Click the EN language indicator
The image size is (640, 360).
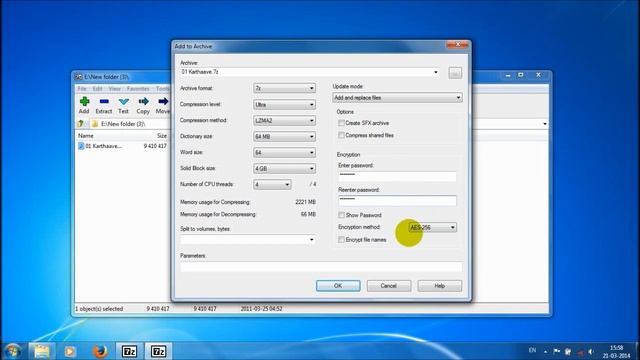click(x=532, y=350)
